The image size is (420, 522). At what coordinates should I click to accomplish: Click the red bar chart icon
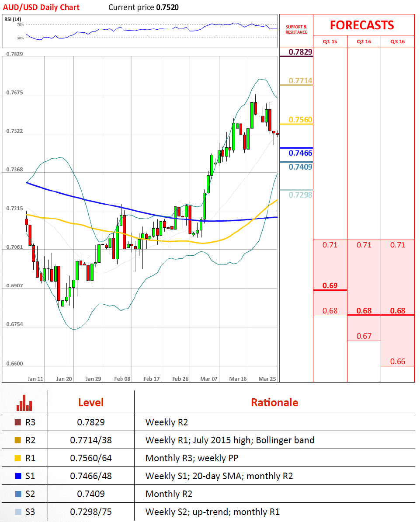[x=24, y=403]
